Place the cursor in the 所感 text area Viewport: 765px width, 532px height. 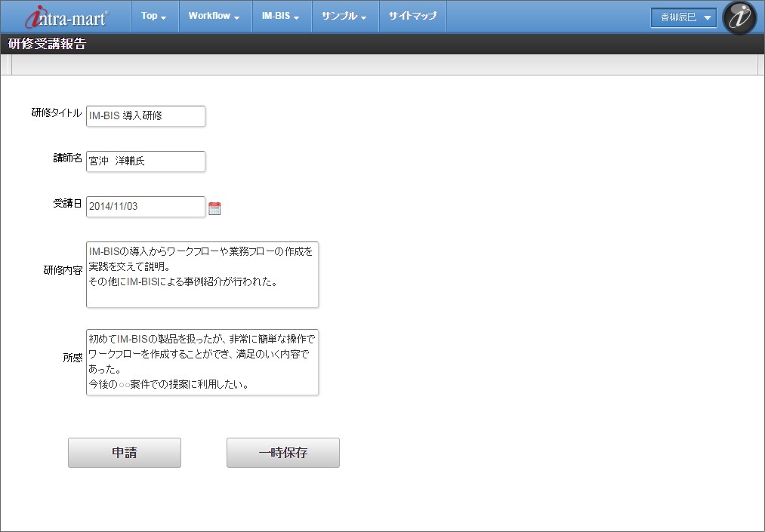[x=202, y=361]
